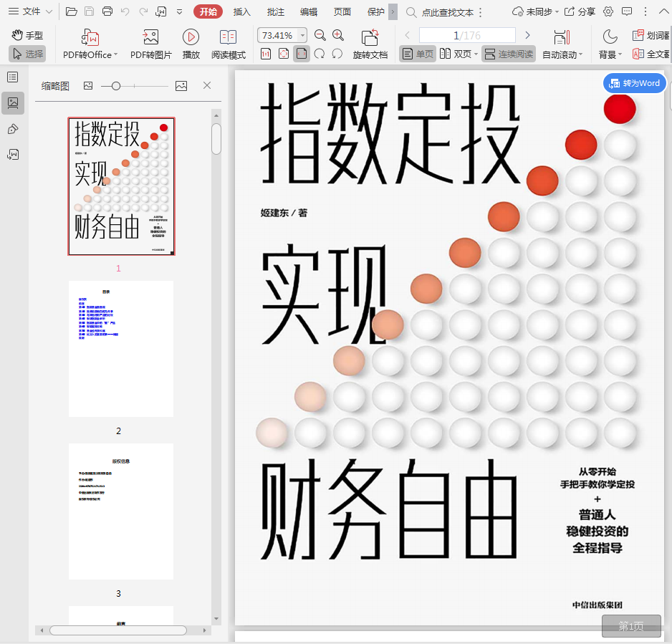Zoom in on the page
Image resolution: width=672 pixels, height=644 pixels.
[338, 35]
